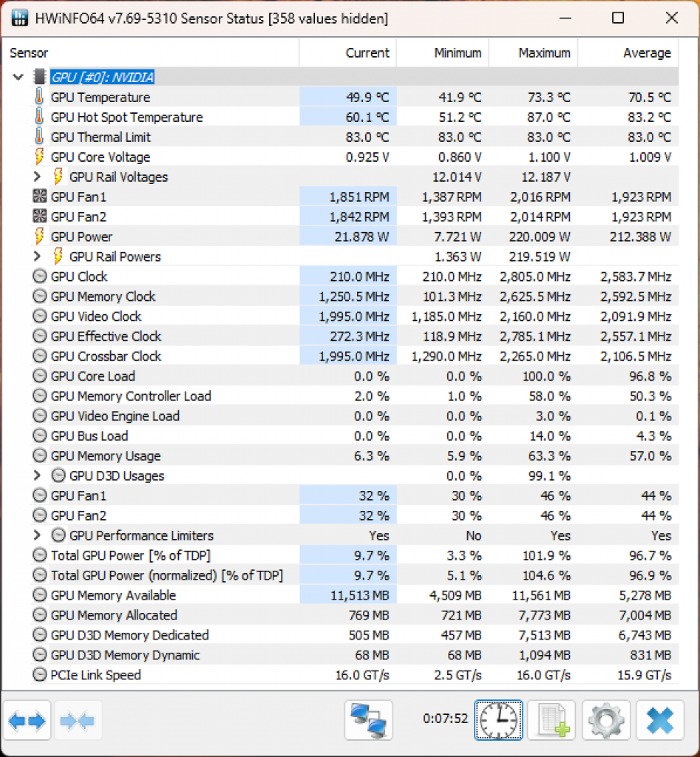This screenshot has height=757, width=700.
Task: Expand the GPU D3D Usages subgroup
Action: [x=37, y=475]
